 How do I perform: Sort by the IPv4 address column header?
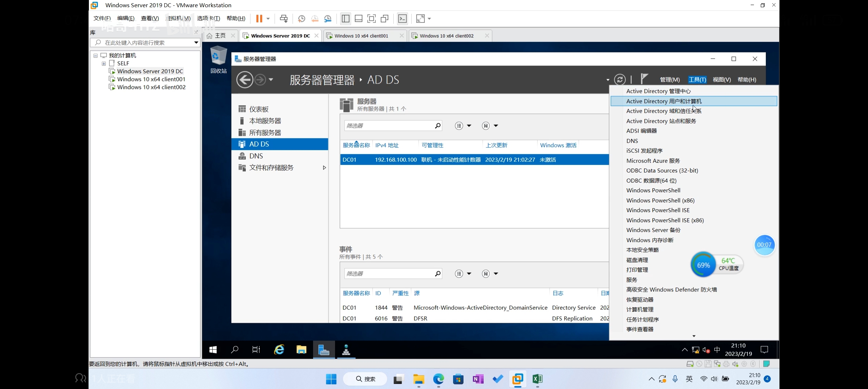pos(387,145)
